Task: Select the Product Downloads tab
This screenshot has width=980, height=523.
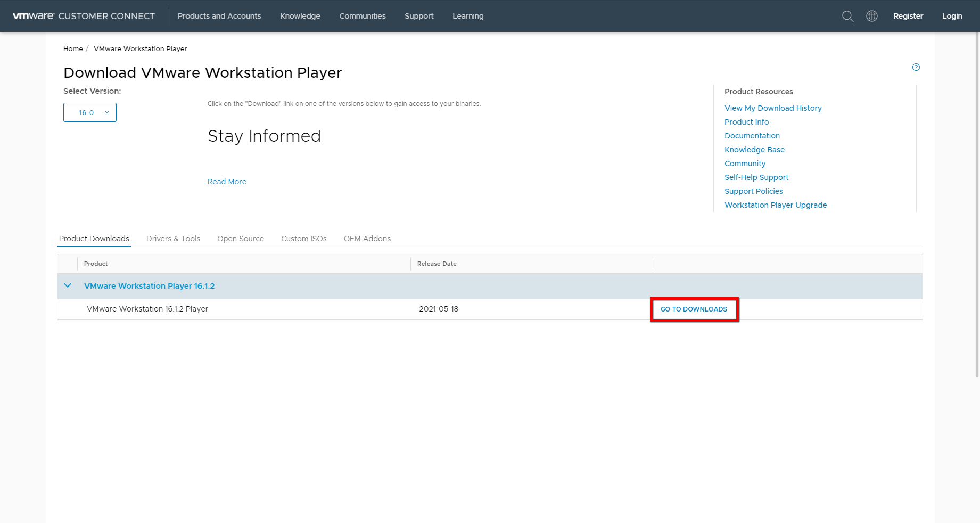Action: (94, 239)
